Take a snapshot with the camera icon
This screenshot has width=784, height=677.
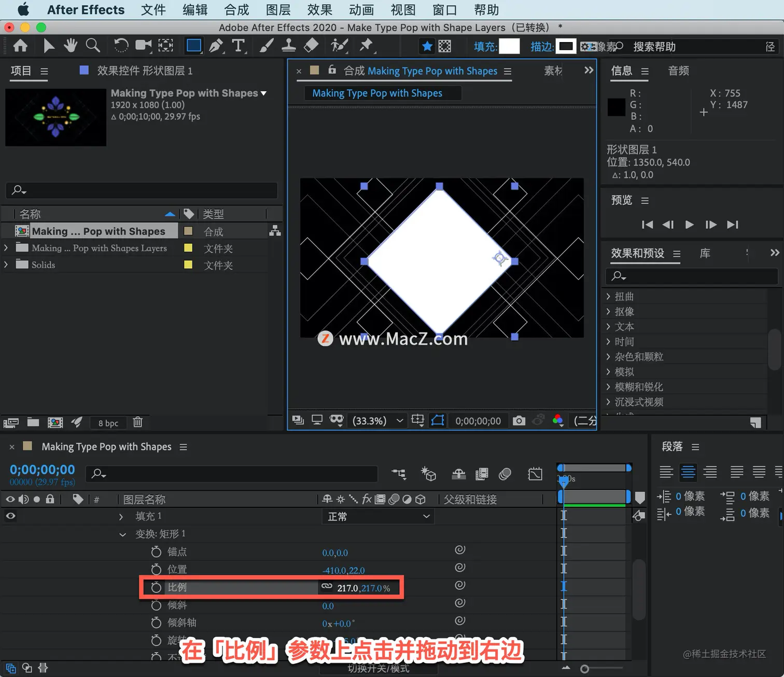tap(519, 421)
